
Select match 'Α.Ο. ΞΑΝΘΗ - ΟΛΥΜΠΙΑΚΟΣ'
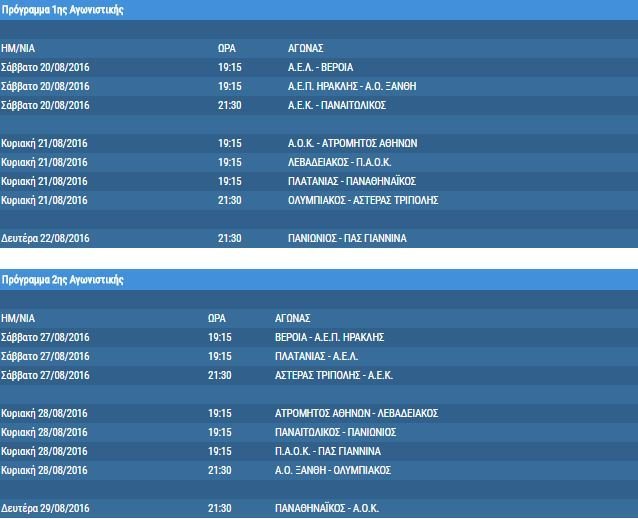coord(332,470)
